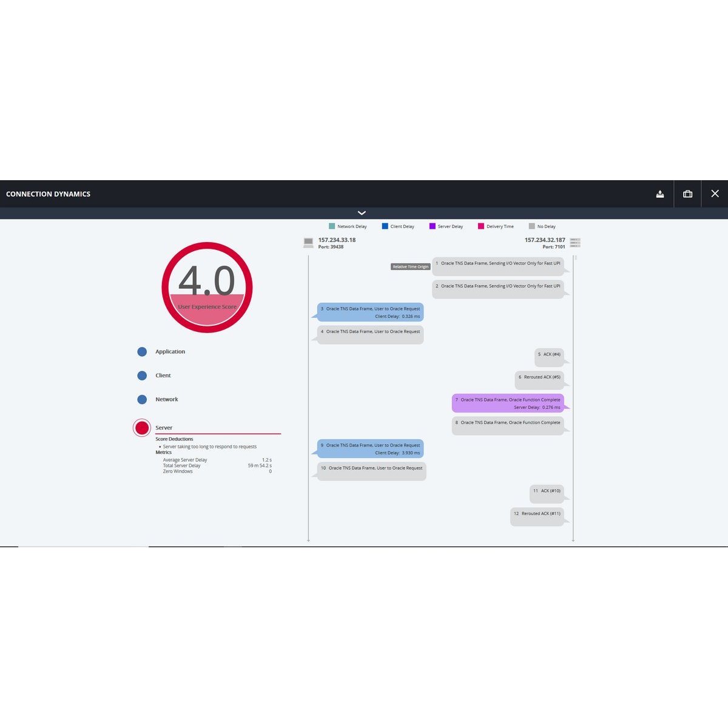Click the "Server taking too long" deduction
The image size is (728, 728).
pos(209,447)
